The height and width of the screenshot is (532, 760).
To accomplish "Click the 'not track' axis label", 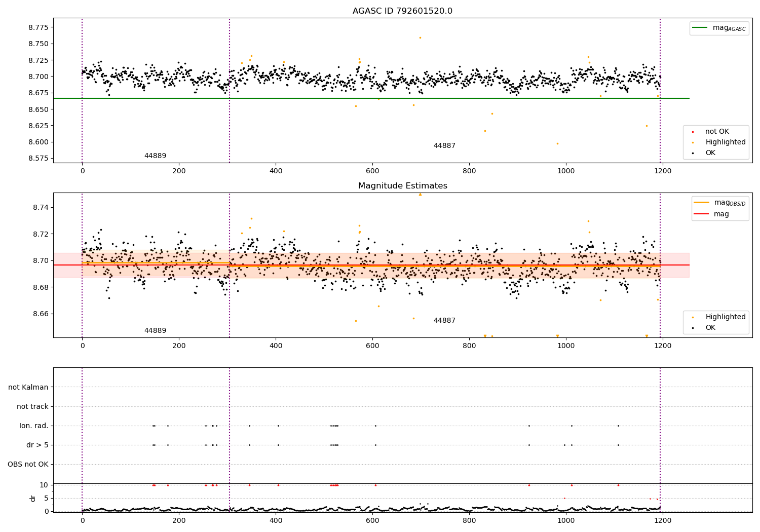I will 32,406.
